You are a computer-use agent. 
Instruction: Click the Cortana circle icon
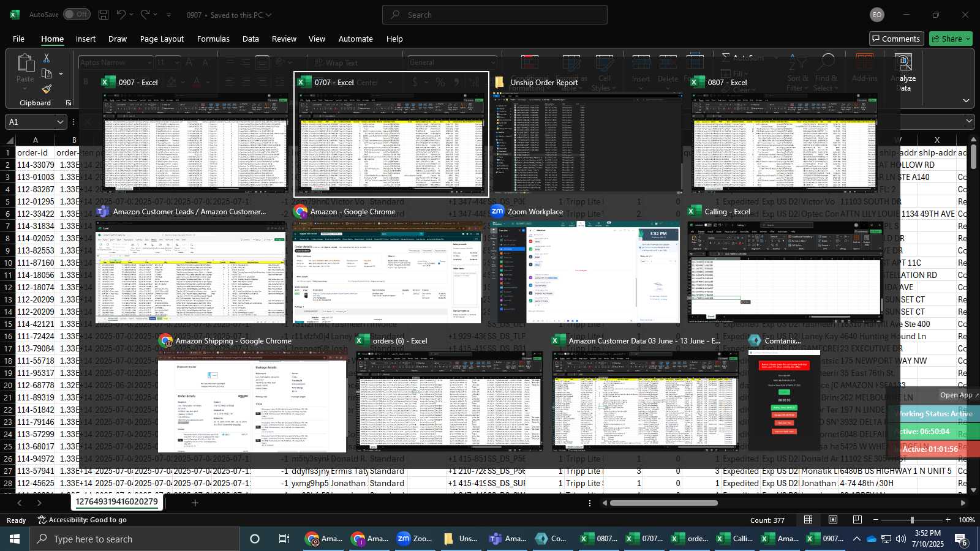pos(255,539)
